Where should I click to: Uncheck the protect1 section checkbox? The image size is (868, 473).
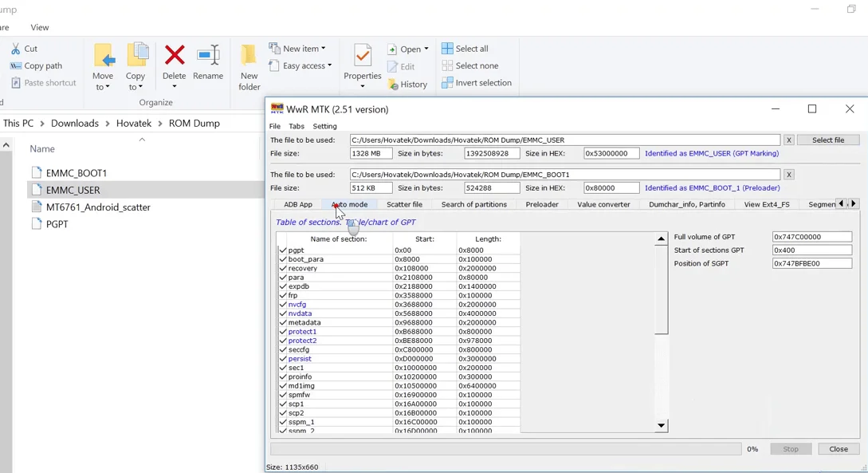click(283, 332)
